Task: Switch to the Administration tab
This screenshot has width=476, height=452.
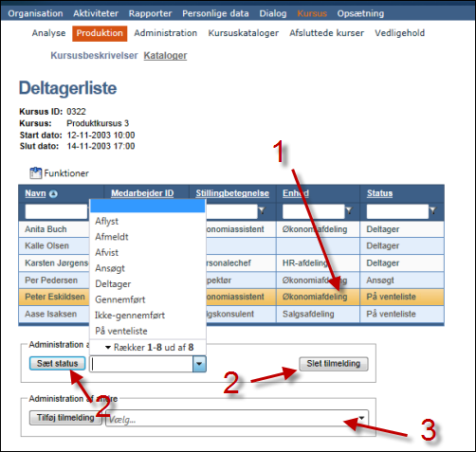Action: 165,33
